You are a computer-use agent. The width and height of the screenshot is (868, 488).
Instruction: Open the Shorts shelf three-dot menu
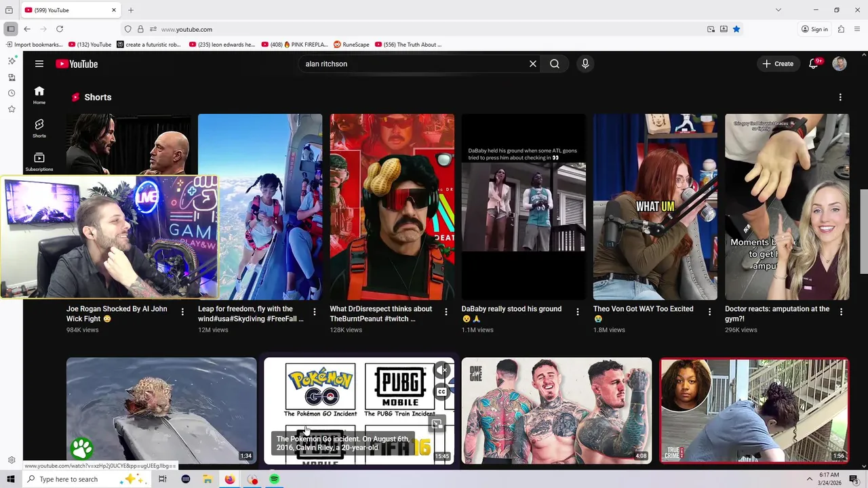point(840,97)
